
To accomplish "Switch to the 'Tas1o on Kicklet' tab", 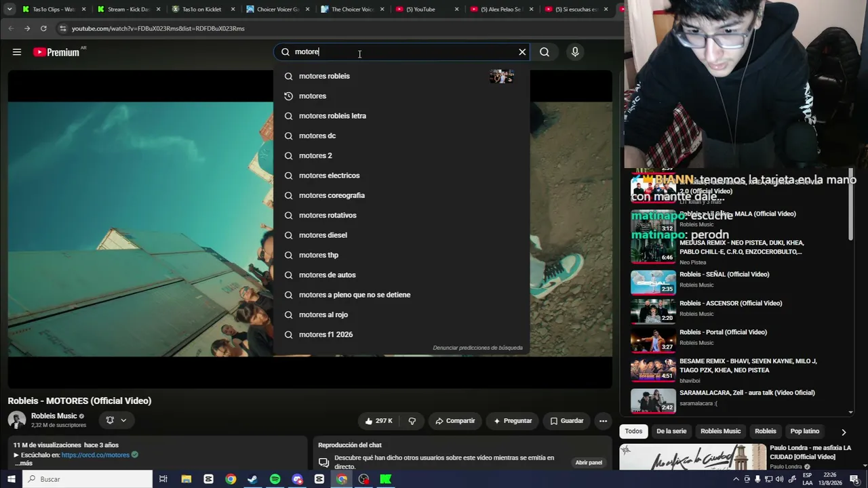I will (203, 9).
